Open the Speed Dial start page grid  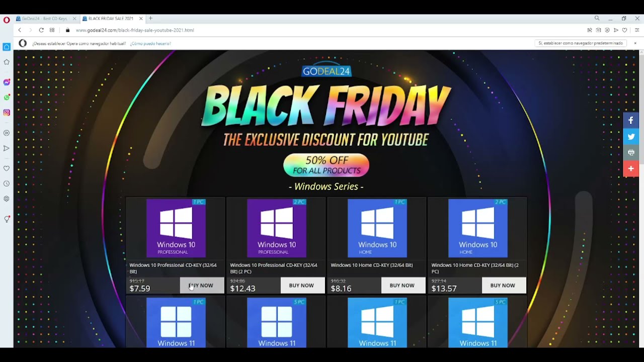coord(52,30)
